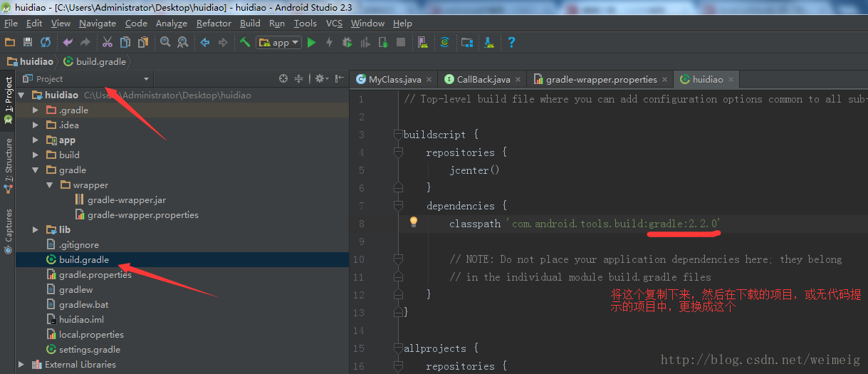Click the Make Project hammer icon
868x374 pixels.
point(245,43)
